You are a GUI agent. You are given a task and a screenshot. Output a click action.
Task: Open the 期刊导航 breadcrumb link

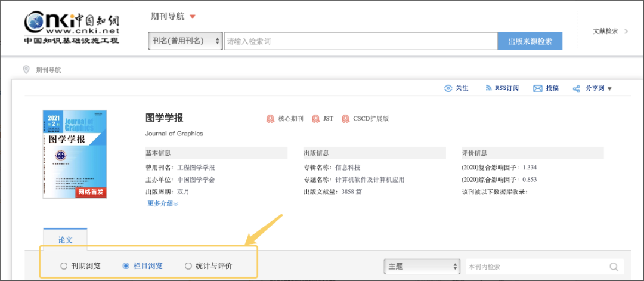[48, 70]
